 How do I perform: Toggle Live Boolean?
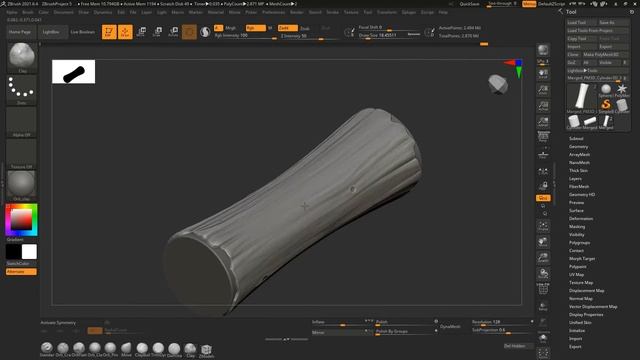(82, 32)
